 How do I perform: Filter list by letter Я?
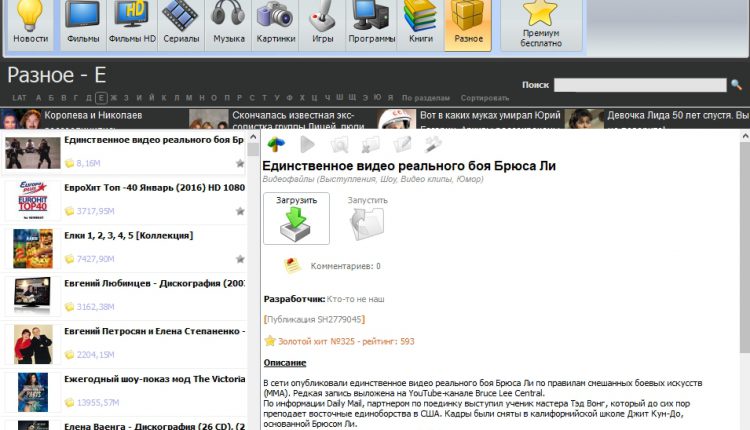tap(390, 98)
